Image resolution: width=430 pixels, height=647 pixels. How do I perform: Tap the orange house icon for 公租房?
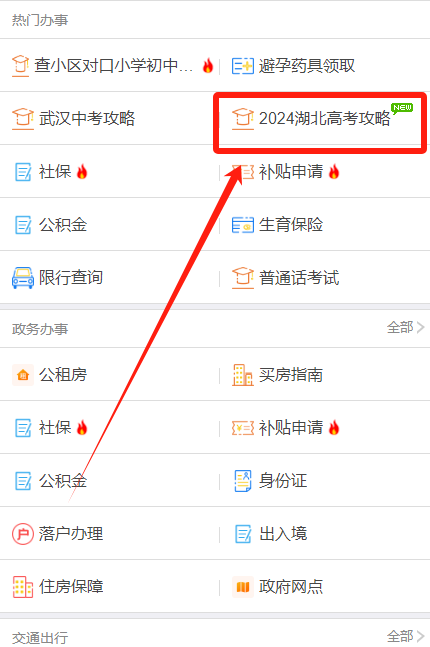click(23, 375)
